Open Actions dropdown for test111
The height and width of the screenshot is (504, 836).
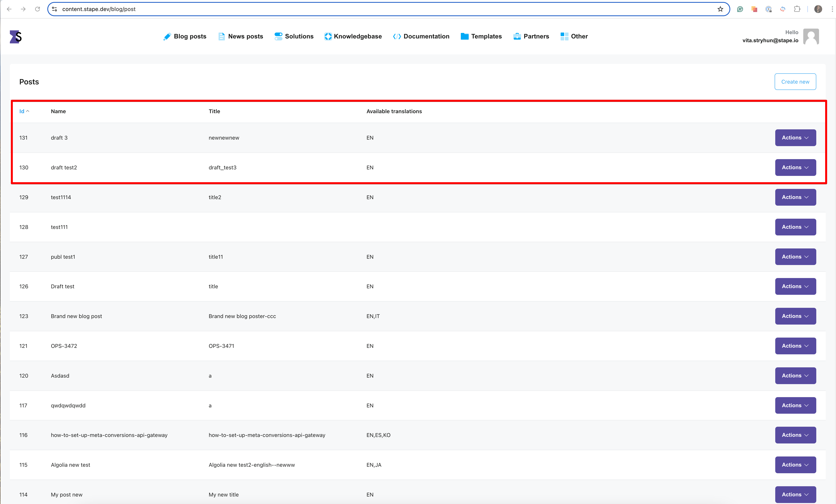[x=795, y=227]
